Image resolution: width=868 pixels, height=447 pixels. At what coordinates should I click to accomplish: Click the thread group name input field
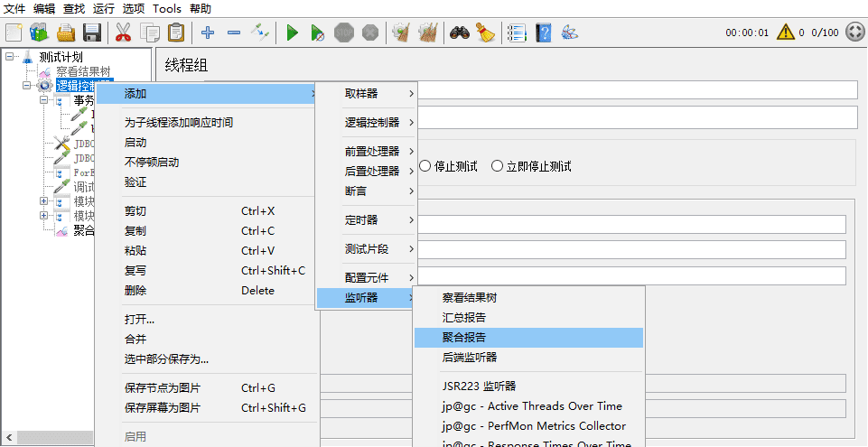click(638, 90)
